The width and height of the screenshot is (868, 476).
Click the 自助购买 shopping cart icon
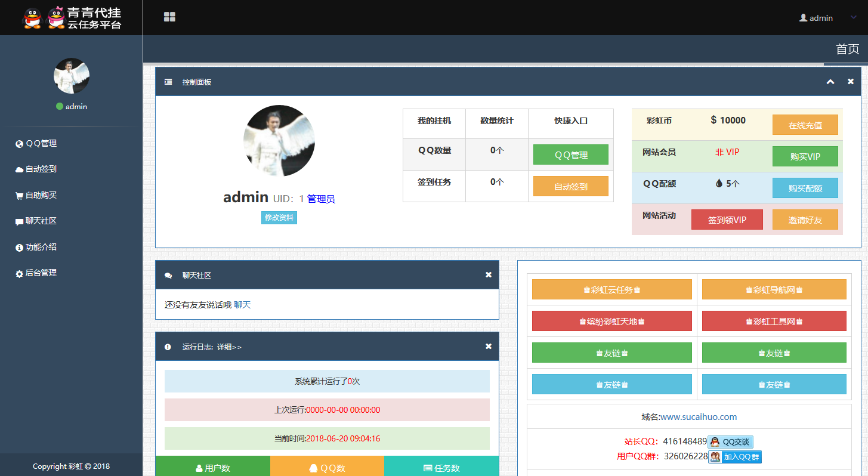click(x=19, y=195)
